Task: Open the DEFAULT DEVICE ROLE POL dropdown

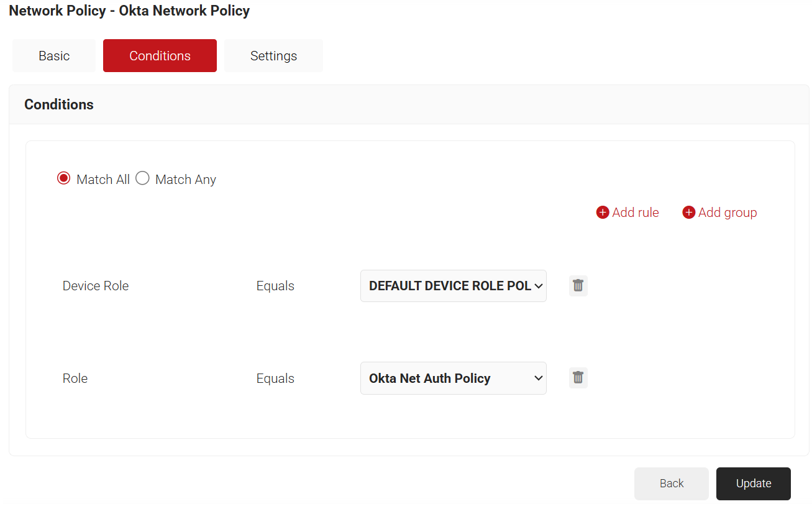Action: (453, 286)
